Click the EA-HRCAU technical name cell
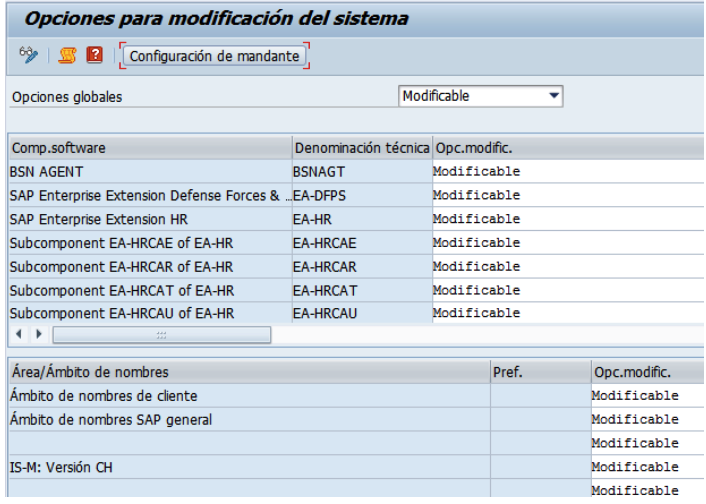This screenshot has width=706, height=504. coord(362,313)
